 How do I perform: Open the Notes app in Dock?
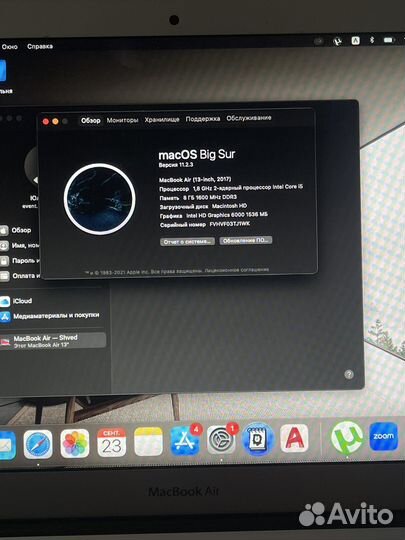click(148, 442)
